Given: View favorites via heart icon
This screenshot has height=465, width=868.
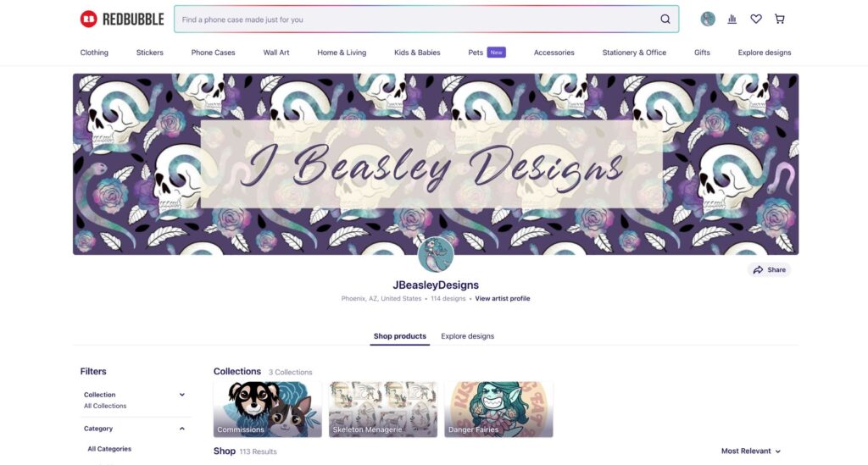Looking at the screenshot, I should pos(755,19).
